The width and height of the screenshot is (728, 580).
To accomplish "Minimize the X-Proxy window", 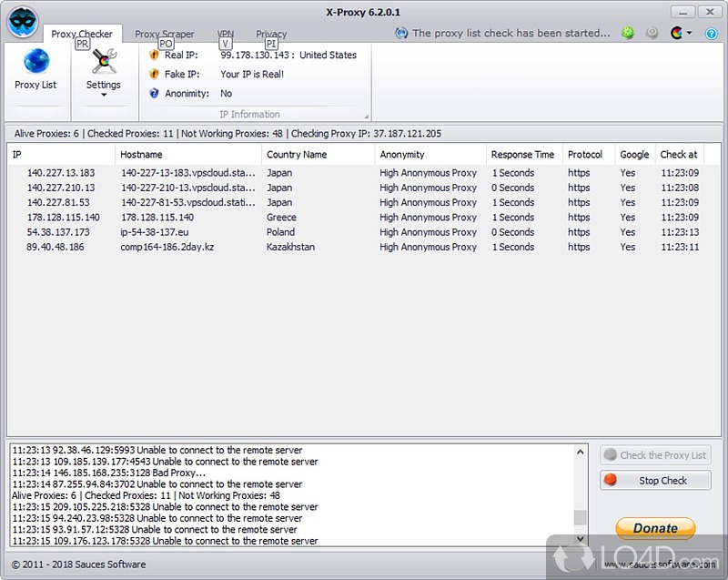I will (682, 12).
